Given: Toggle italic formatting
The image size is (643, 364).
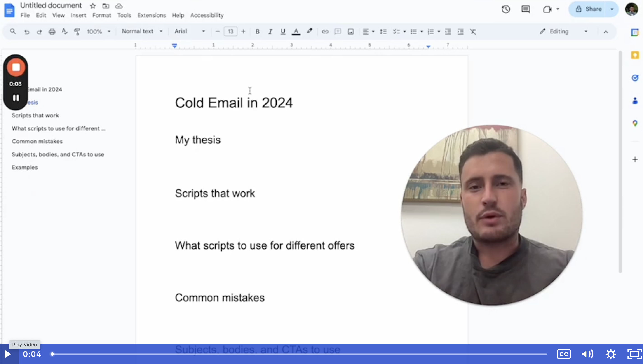Looking at the screenshot, I should tap(270, 32).
